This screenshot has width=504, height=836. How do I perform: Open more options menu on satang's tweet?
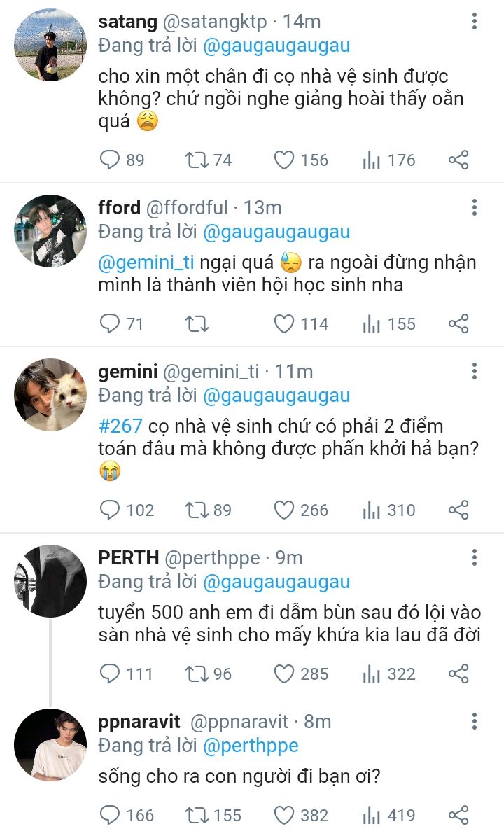[474, 21]
